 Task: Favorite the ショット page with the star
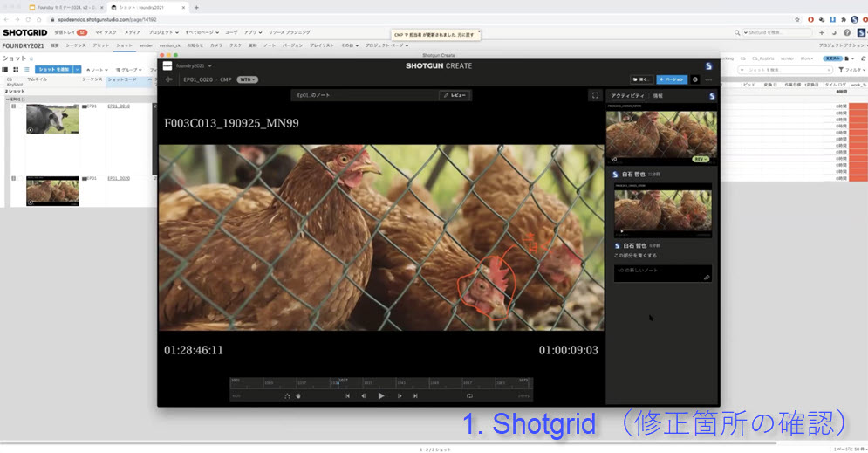click(x=31, y=58)
